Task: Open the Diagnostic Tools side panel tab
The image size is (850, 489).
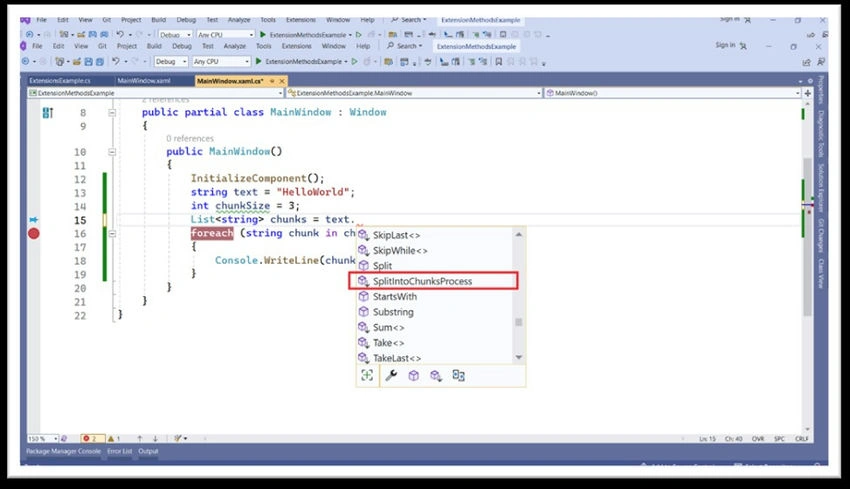Action: [821, 133]
